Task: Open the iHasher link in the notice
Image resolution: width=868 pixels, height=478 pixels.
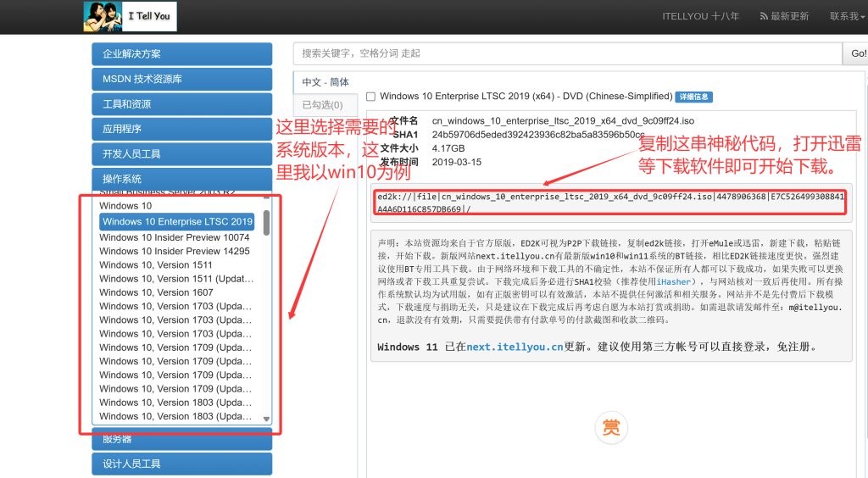Action: coord(674,281)
